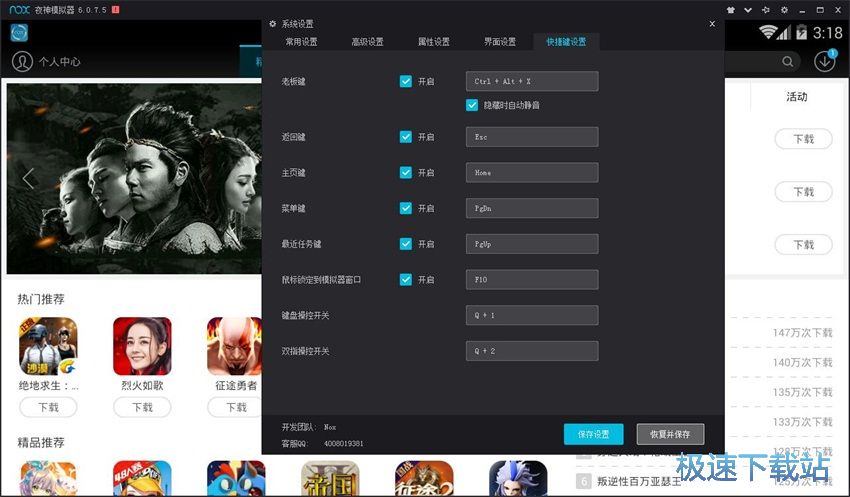Toggle 返回键 开启 checkbox
This screenshot has height=497, width=850.
tap(405, 137)
